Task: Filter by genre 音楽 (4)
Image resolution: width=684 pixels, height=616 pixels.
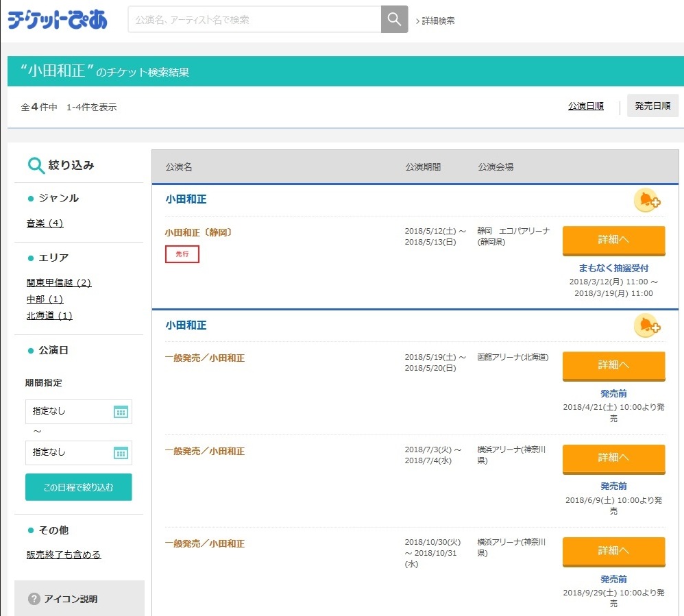Action: point(45,223)
